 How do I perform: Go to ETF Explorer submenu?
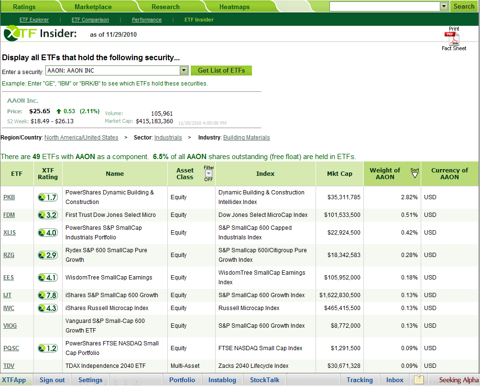pos(34,20)
